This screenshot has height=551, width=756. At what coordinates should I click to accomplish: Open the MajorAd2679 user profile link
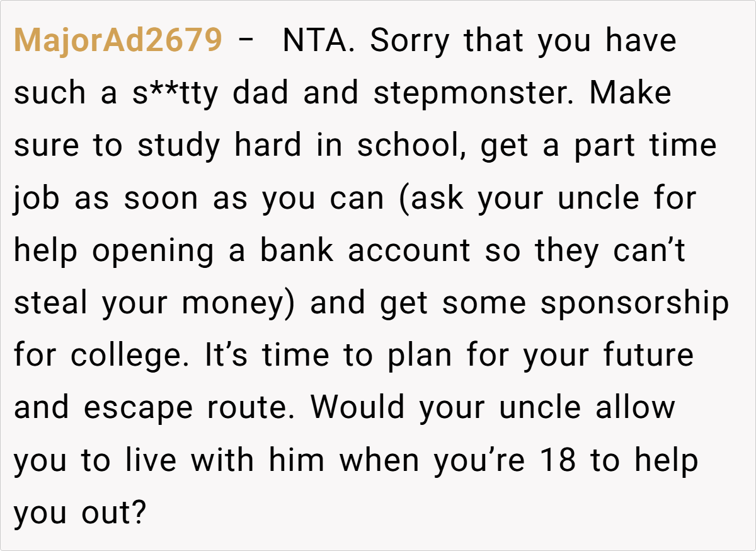point(118,41)
